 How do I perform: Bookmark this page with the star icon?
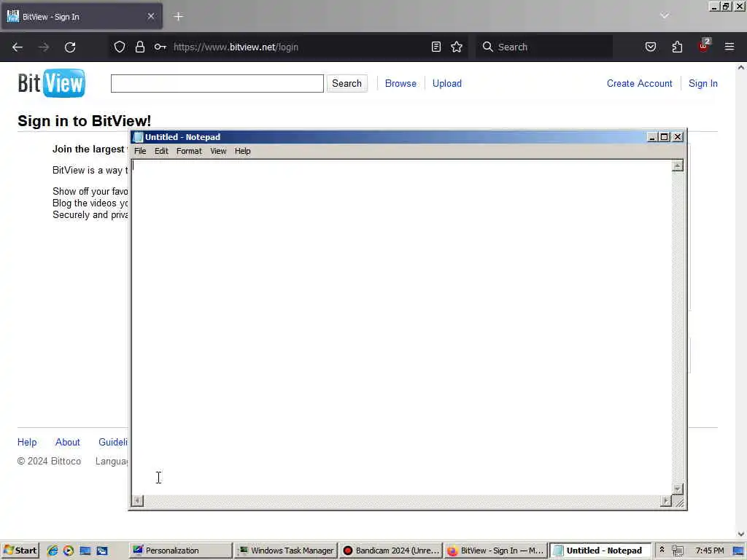tap(457, 47)
